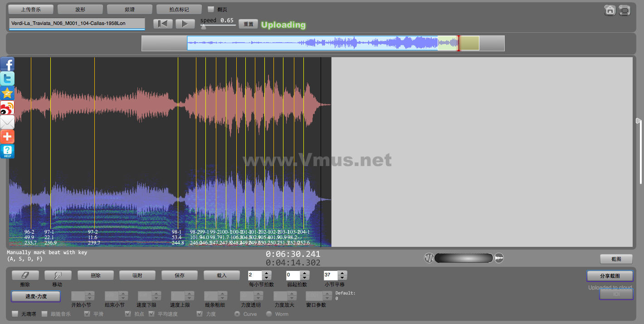This screenshot has width=644, height=324.
Task: Open the Facebook share icon
Action: [7, 64]
